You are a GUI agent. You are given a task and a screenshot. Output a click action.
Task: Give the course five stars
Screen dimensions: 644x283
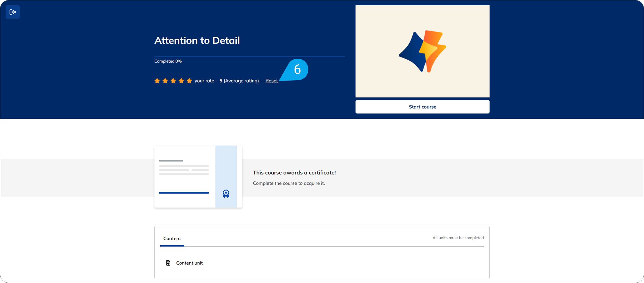click(189, 81)
